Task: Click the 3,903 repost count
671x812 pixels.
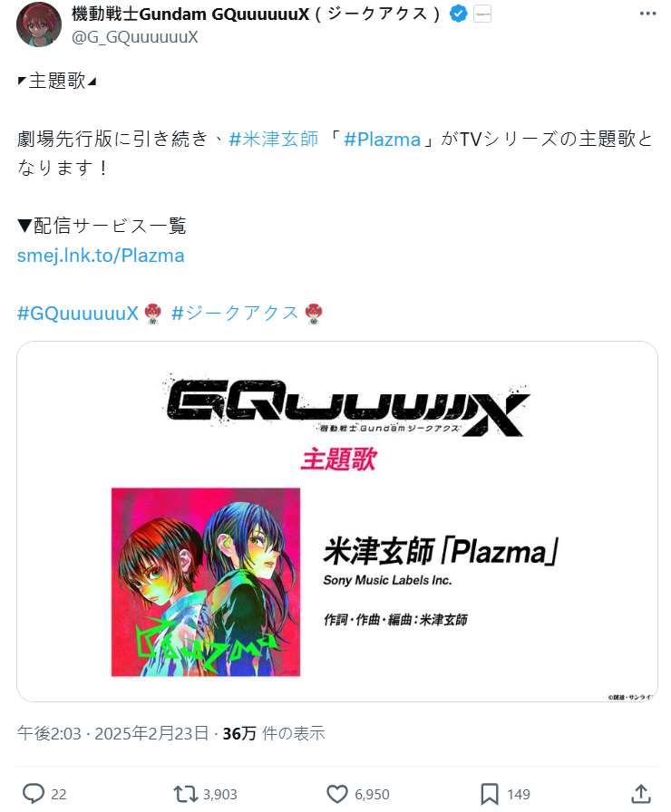Action: pyautogui.click(x=219, y=795)
